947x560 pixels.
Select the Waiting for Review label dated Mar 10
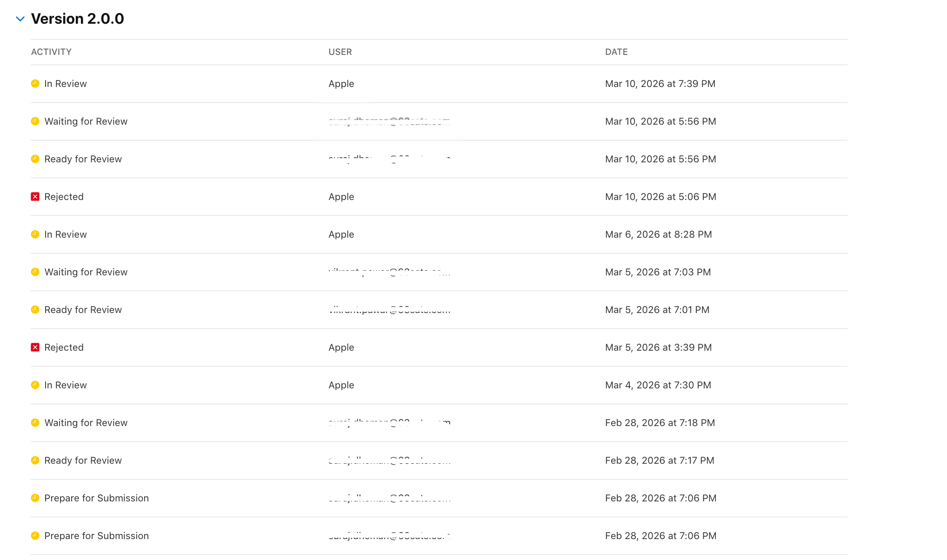pos(86,121)
